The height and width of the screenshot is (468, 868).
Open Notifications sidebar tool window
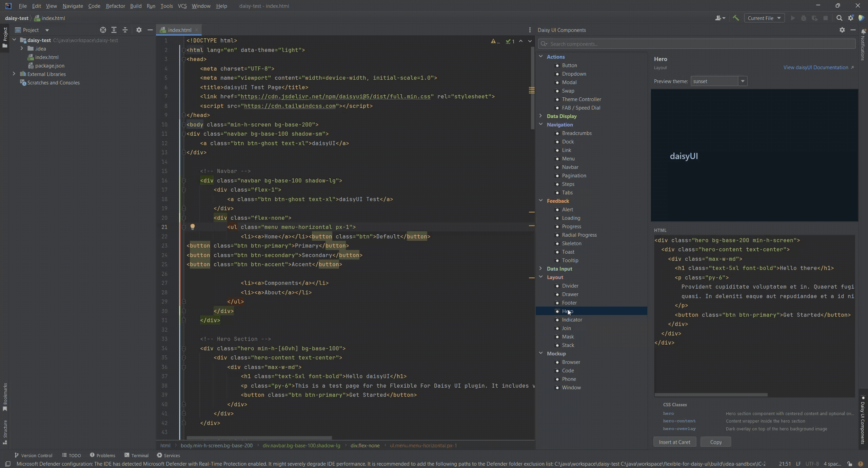863,45
